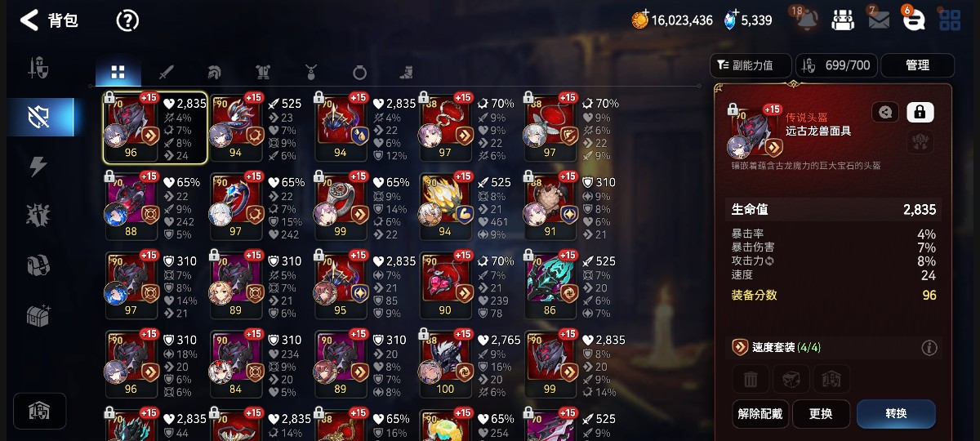The width and height of the screenshot is (980, 441).
Task: Open the help question mark icon
Action: [127, 20]
